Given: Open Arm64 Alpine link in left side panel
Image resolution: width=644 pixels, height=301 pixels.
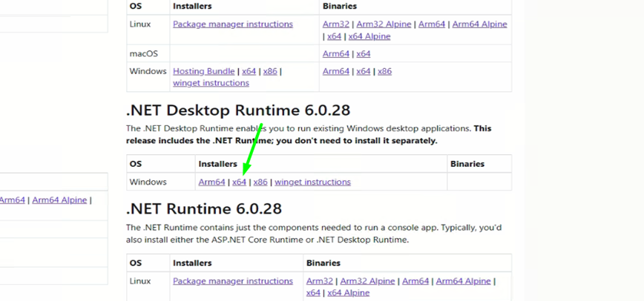Looking at the screenshot, I should coord(59,200).
